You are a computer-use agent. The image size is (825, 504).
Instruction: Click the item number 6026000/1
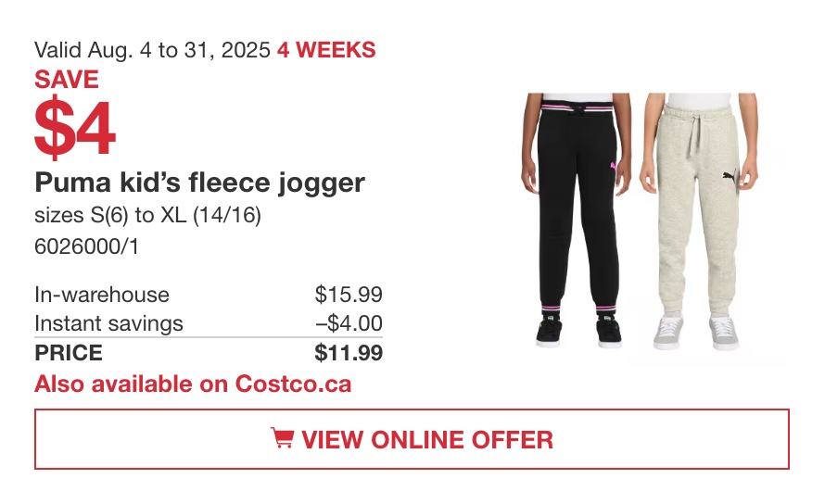tap(86, 246)
